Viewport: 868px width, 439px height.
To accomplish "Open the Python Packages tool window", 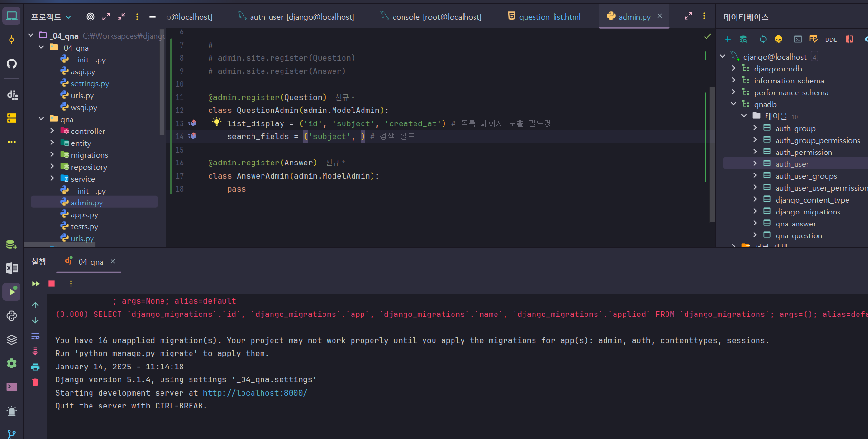I will coord(12,339).
